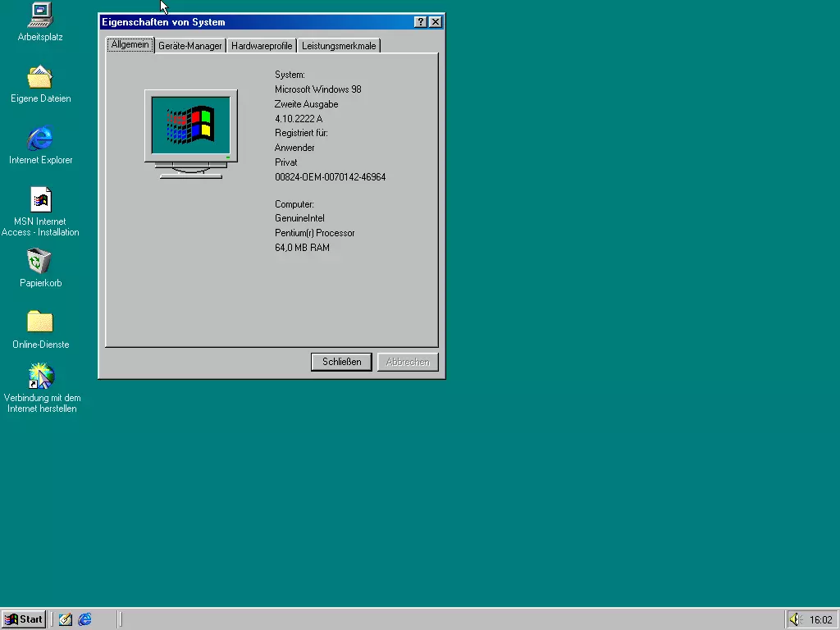
Task: Switch to the Geräte-Manager tab
Action: (190, 46)
